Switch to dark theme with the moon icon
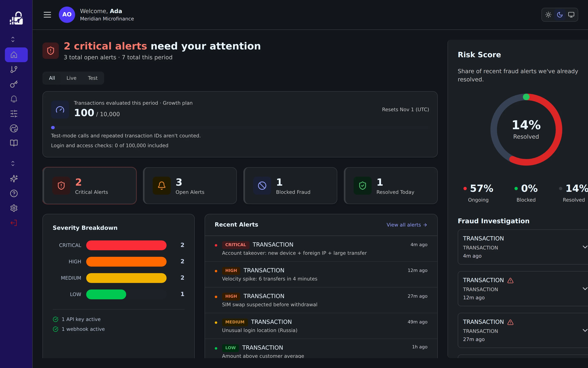Screen dimensions: 588x368 click(560, 15)
